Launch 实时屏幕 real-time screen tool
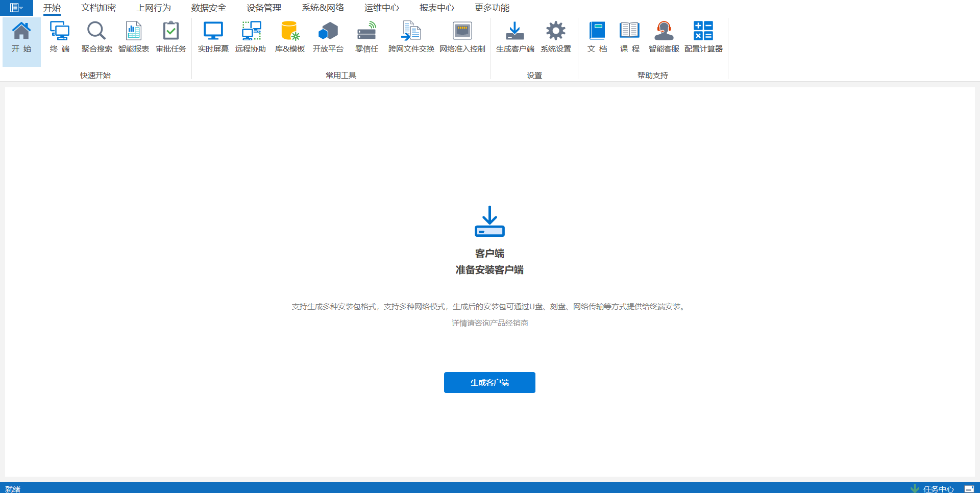Image resolution: width=980 pixels, height=493 pixels. click(x=213, y=32)
